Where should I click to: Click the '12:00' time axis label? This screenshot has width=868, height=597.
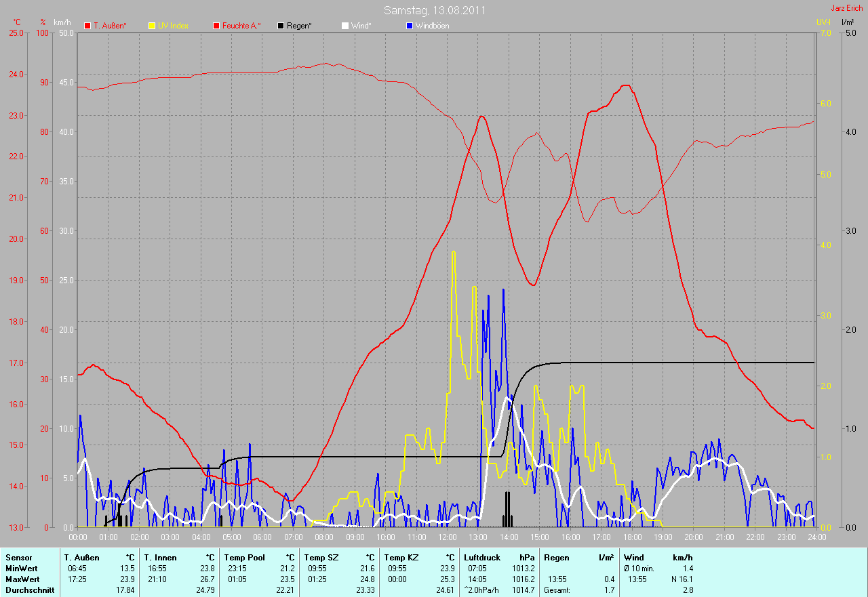[x=447, y=537]
